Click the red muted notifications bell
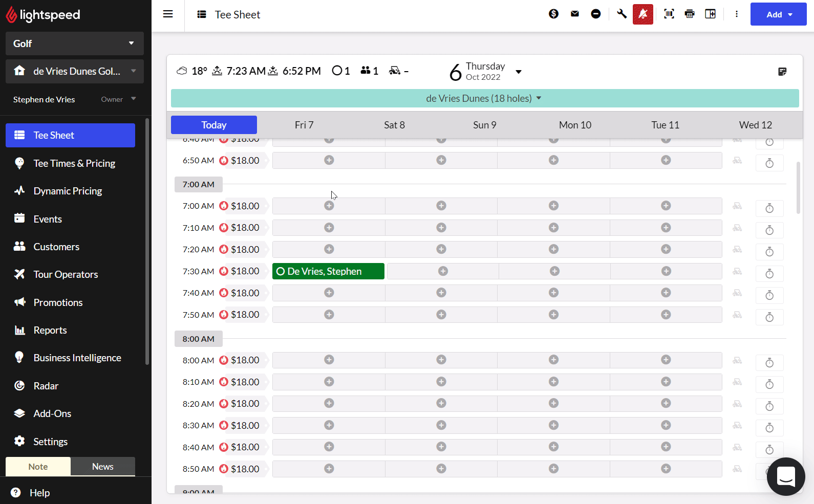The image size is (814, 504). point(643,14)
